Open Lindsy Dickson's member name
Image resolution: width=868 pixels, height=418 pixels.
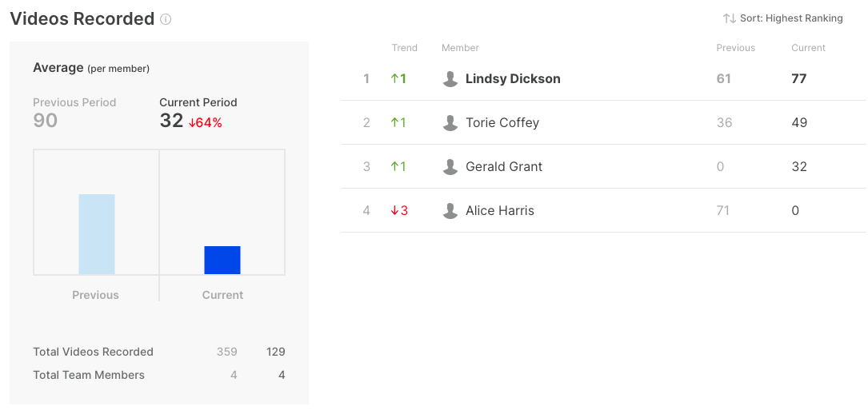[513, 78]
